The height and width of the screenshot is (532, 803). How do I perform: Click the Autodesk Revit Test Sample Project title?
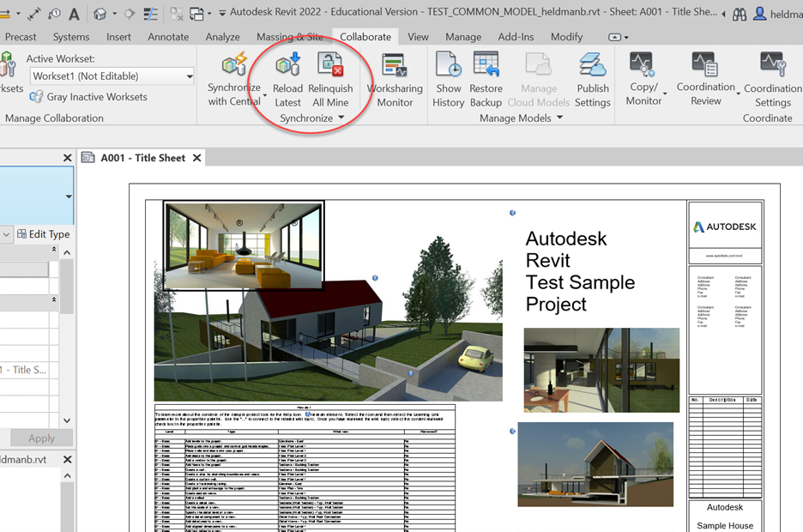[580, 271]
